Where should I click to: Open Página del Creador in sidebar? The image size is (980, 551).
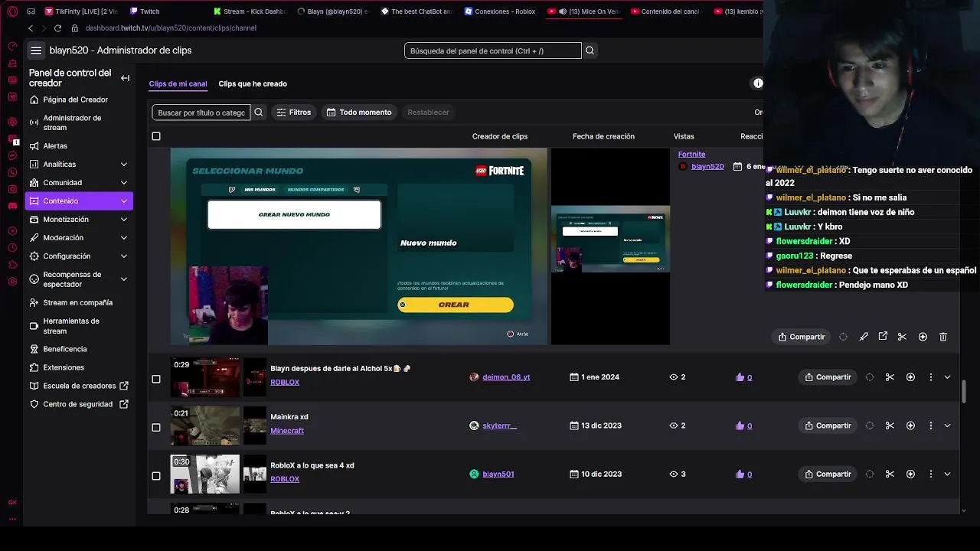(x=75, y=99)
